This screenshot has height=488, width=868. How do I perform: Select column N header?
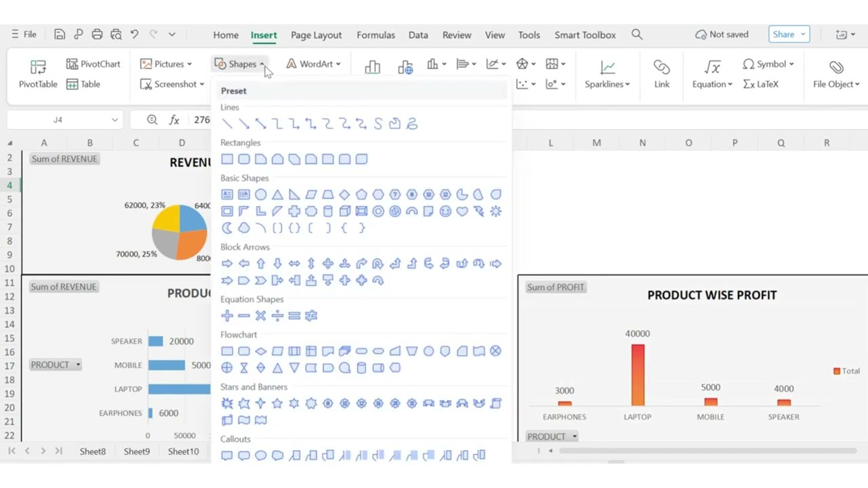click(x=642, y=143)
